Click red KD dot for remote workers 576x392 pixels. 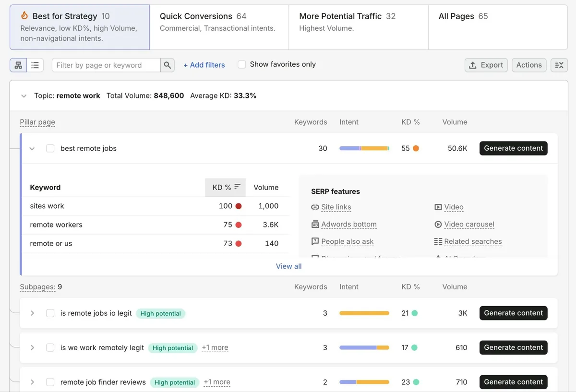pyautogui.click(x=238, y=225)
